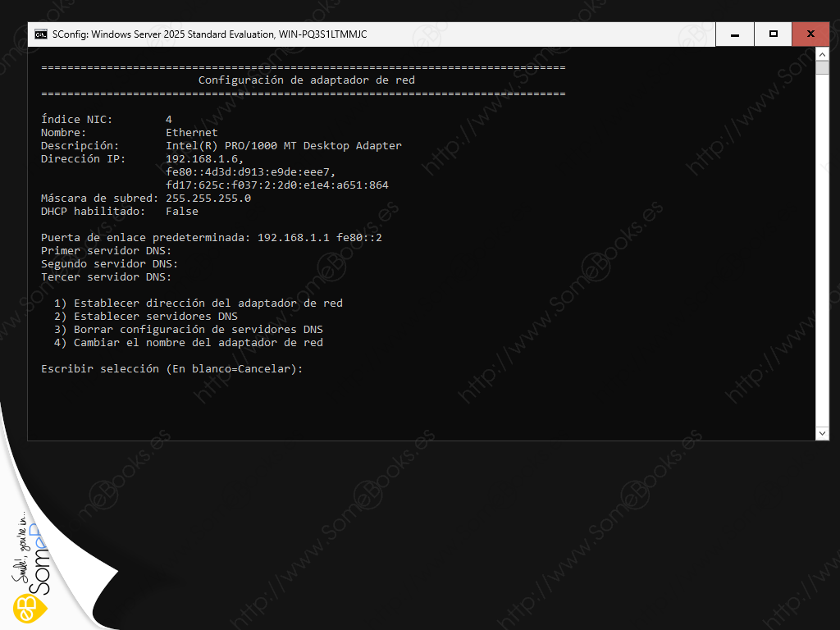
Task: Click the subnet mask 255.255.255.0 value
Action: pos(208,199)
